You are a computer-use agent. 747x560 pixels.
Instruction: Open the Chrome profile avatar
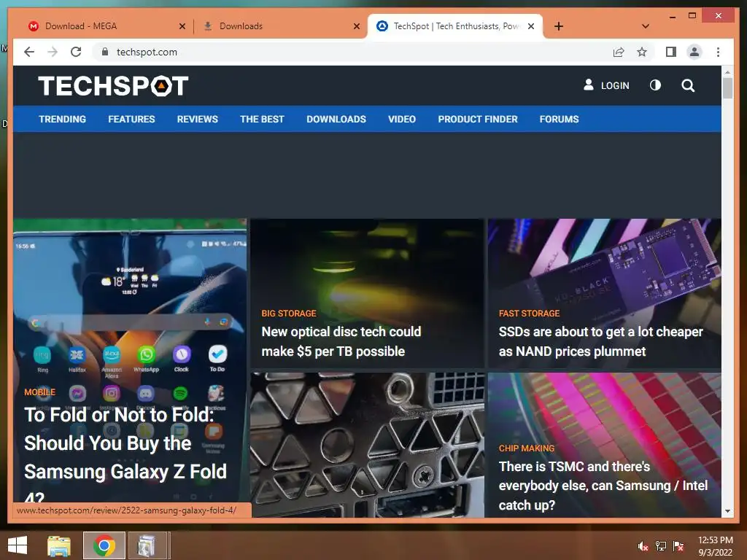click(x=694, y=52)
